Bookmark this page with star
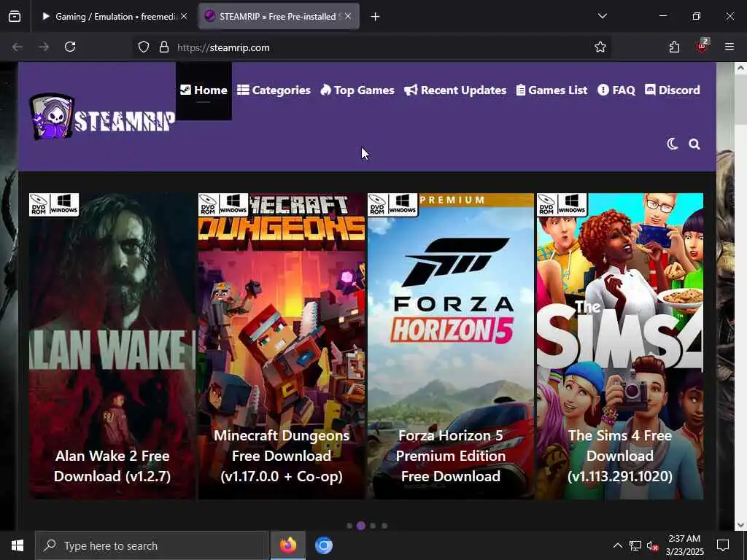747x560 pixels. [x=600, y=47]
